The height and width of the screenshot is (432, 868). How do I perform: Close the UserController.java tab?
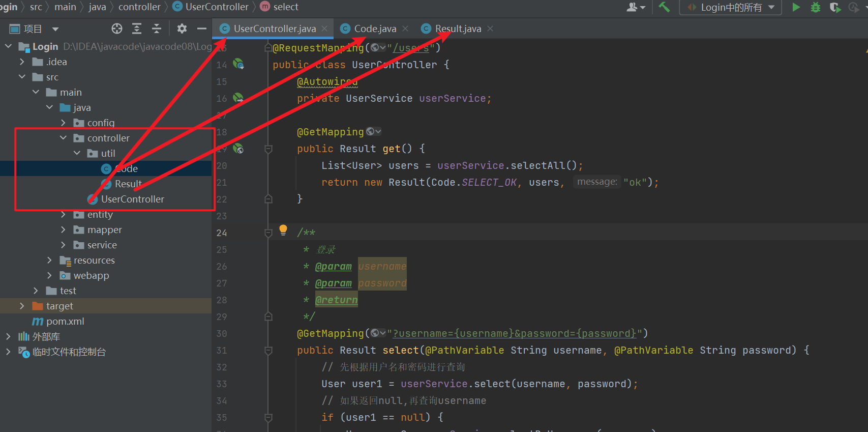tap(324, 28)
